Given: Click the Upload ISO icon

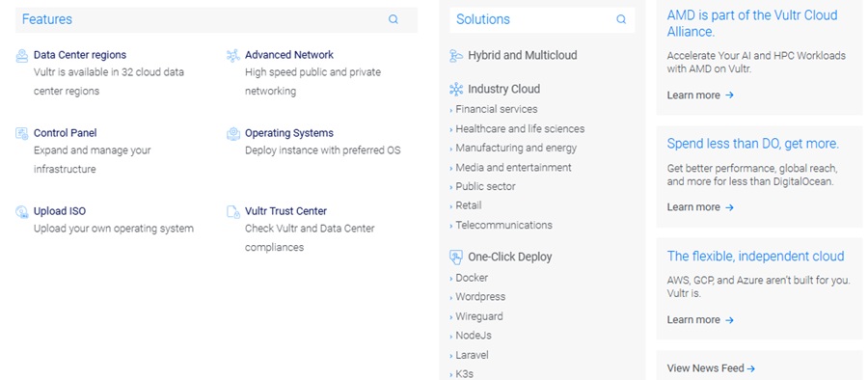Looking at the screenshot, I should click(21, 211).
